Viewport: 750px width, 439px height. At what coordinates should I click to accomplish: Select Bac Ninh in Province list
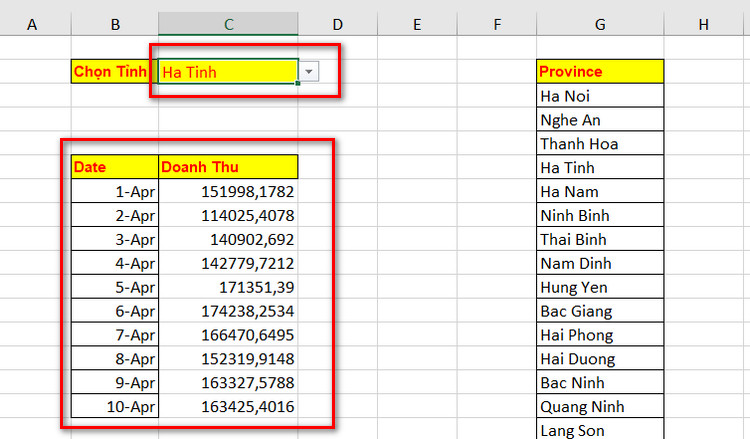pyautogui.click(x=600, y=383)
